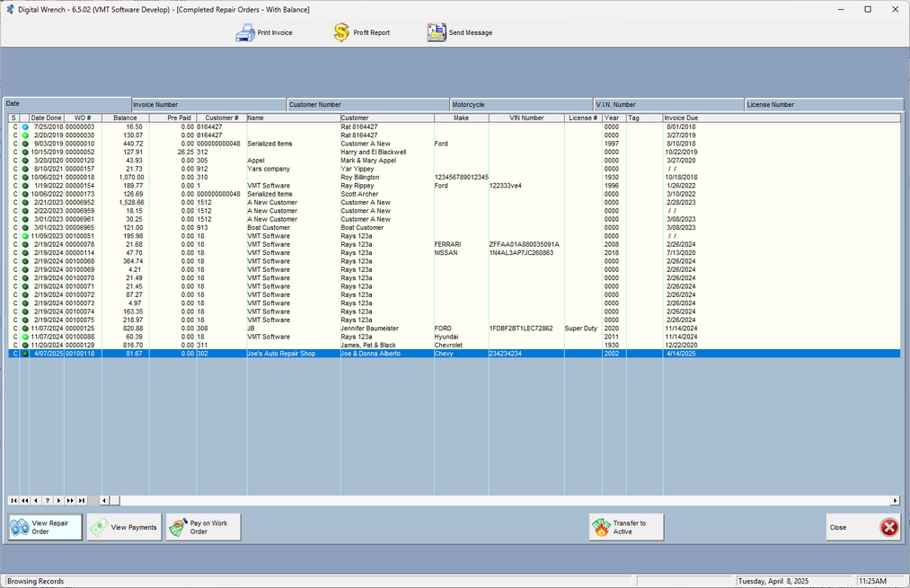Click the View Payments button label
The height and width of the screenshot is (588, 910).
[x=134, y=527]
